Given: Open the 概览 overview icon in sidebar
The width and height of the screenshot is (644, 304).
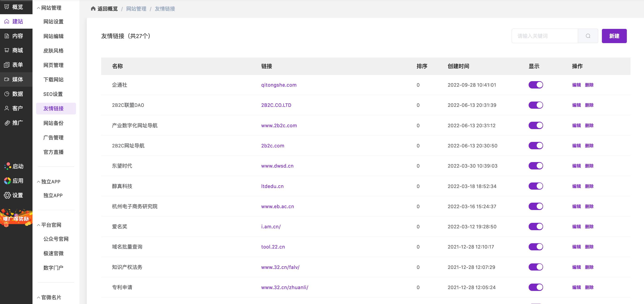Looking at the screenshot, I should click(x=7, y=7).
